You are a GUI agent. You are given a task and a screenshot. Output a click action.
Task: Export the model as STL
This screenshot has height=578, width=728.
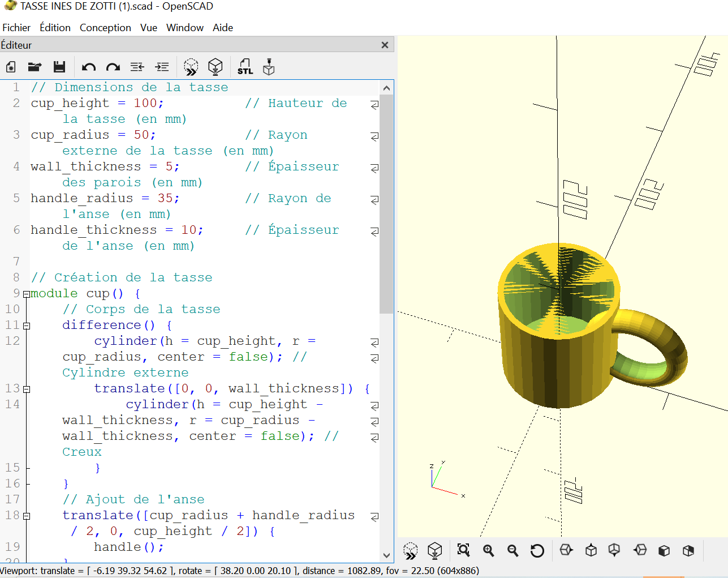click(x=245, y=67)
